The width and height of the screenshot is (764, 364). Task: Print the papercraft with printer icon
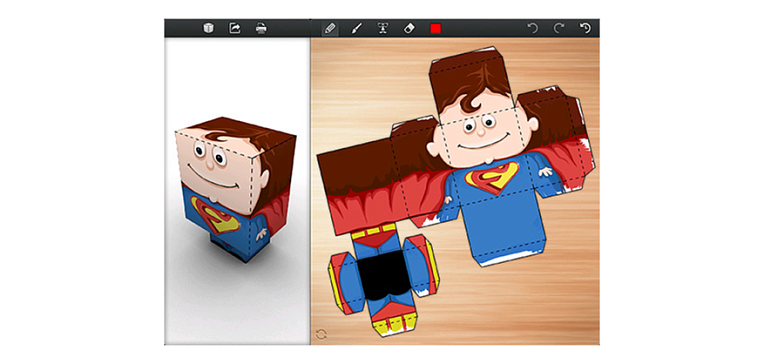tap(261, 28)
